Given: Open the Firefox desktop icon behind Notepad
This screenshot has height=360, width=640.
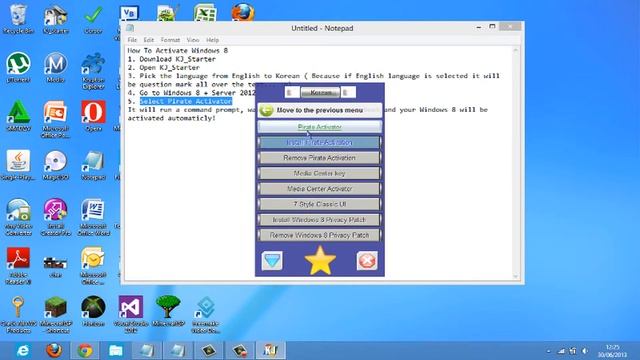Looking at the screenshot, I should coord(243,12).
